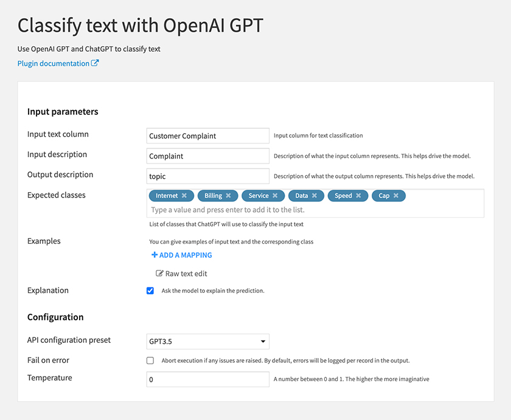Click the output column description hint text
This screenshot has width=511, height=420.
click(x=374, y=176)
